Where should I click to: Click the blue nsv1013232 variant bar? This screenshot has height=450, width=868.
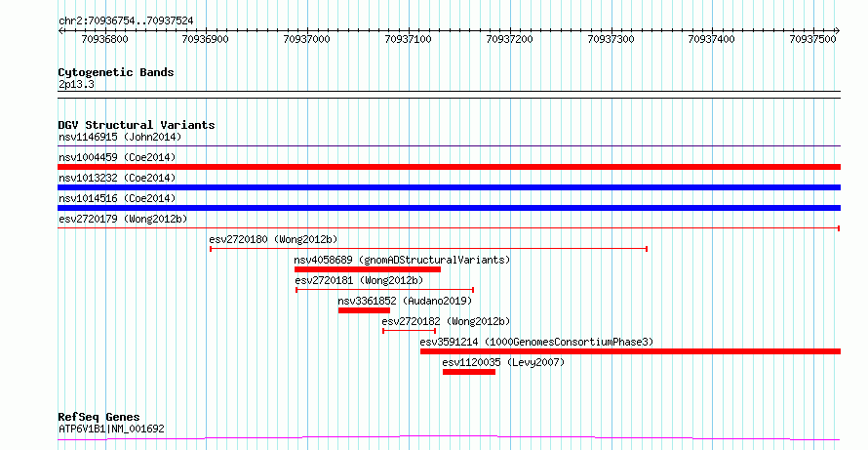tap(449, 187)
